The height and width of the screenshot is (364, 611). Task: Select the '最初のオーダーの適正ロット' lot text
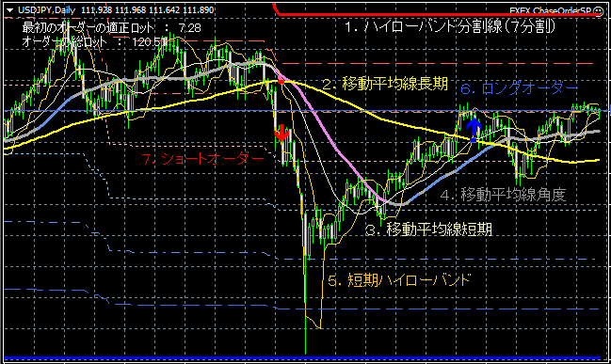coord(88,27)
